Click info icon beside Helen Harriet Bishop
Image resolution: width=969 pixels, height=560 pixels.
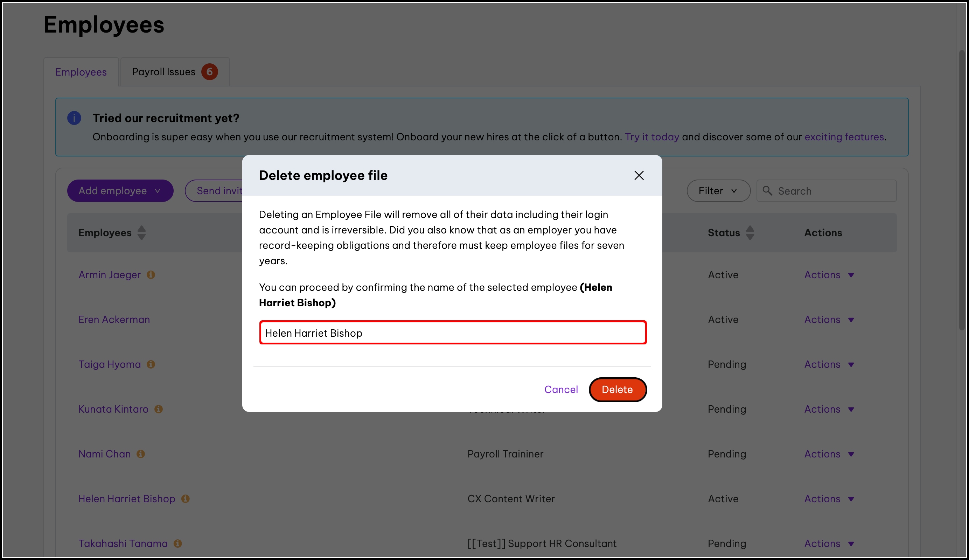(185, 498)
